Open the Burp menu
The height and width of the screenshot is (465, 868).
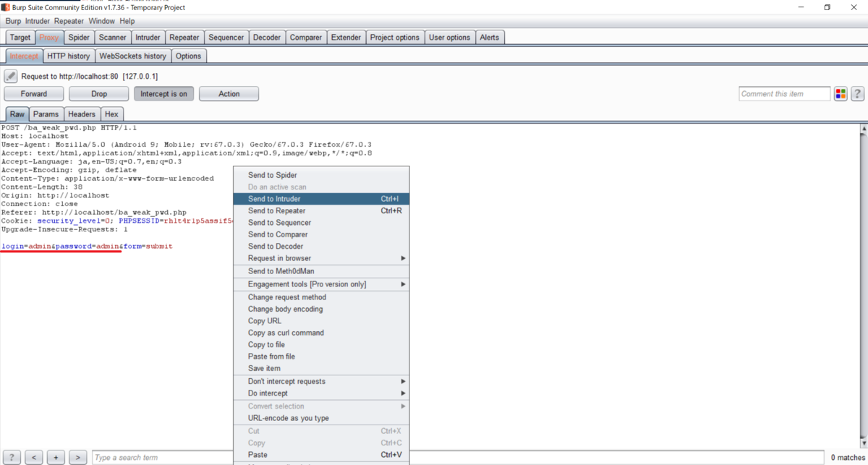[13, 22]
